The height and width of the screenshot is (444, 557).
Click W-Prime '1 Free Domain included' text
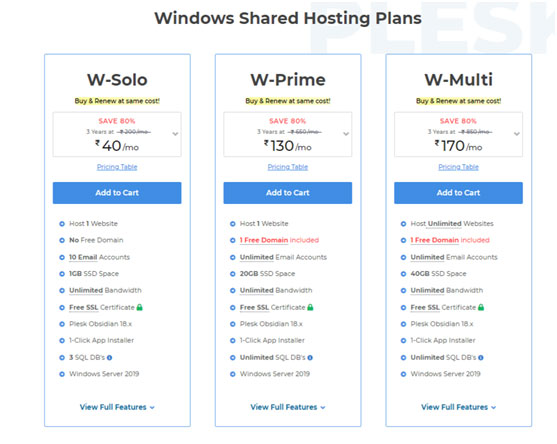tap(279, 240)
